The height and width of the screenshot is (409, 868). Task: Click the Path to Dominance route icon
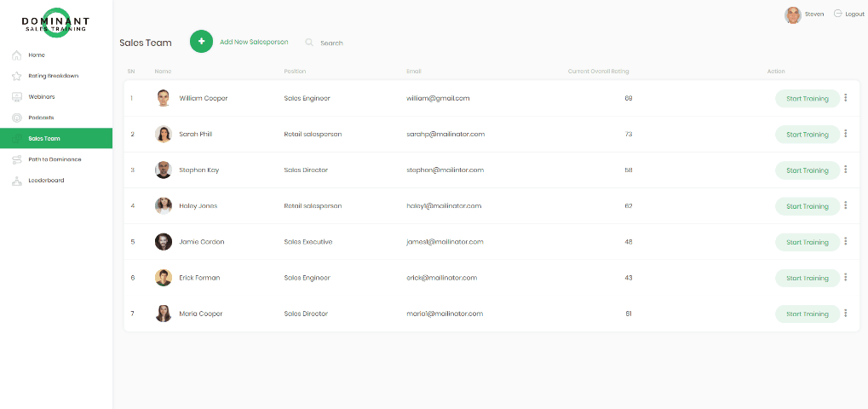[x=16, y=159]
